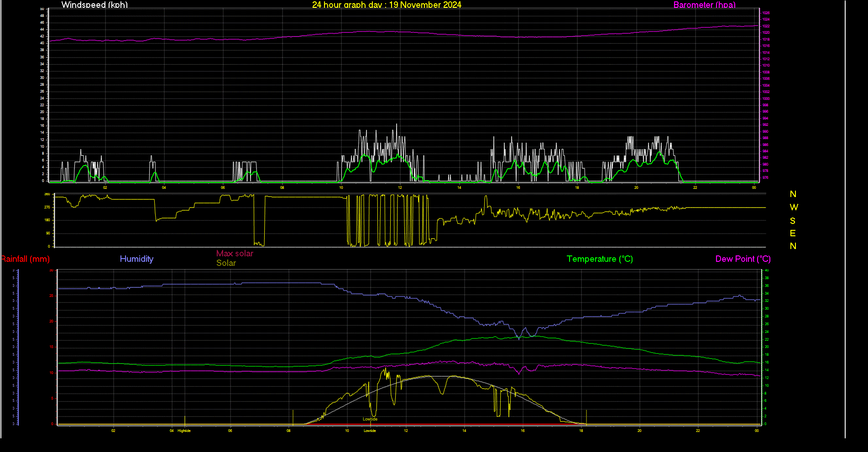Viewport: 868px width, 452px height.
Task: Click the 180 wind direction axis value
Action: (47, 220)
